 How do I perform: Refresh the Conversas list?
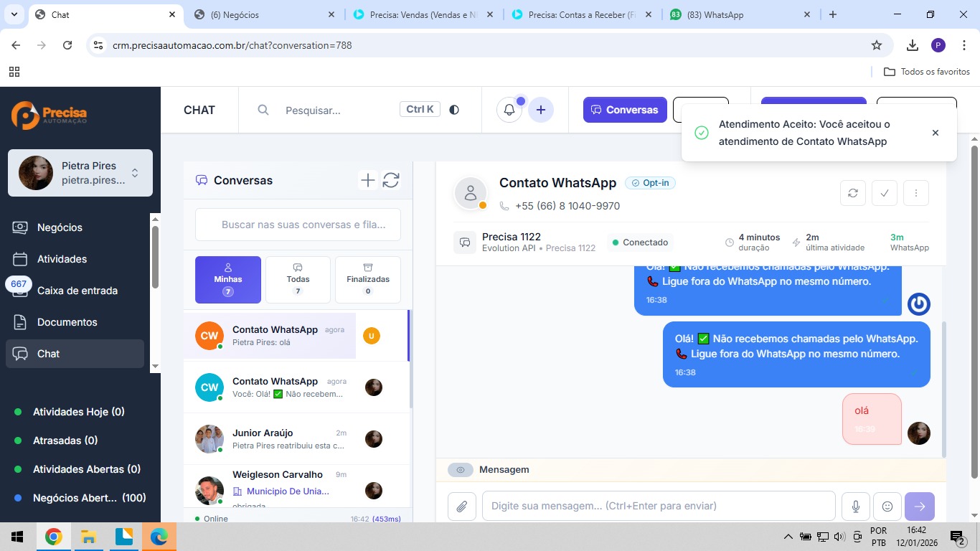391,180
